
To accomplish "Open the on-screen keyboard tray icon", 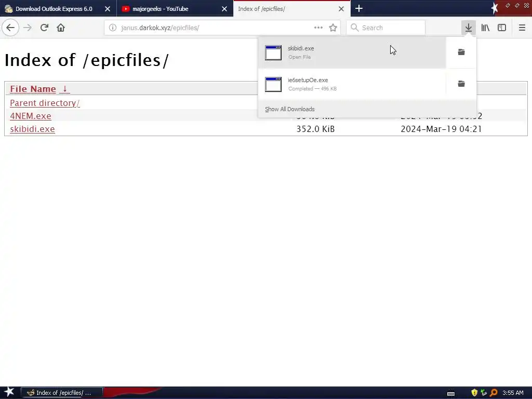I will click(x=451, y=393).
